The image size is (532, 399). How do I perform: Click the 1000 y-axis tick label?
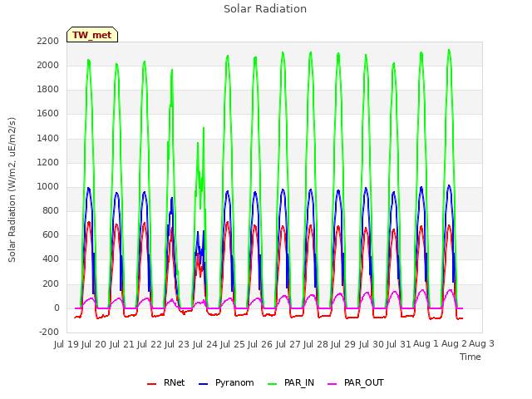tap(48, 186)
